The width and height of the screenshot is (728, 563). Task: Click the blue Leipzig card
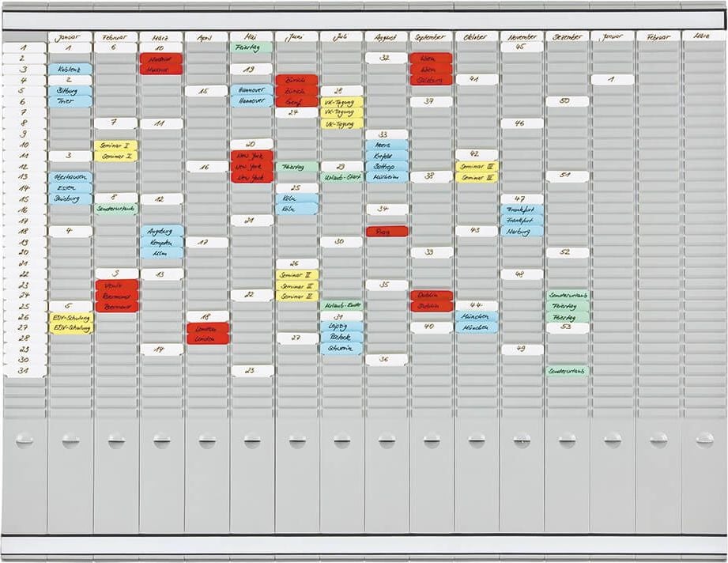pos(341,327)
